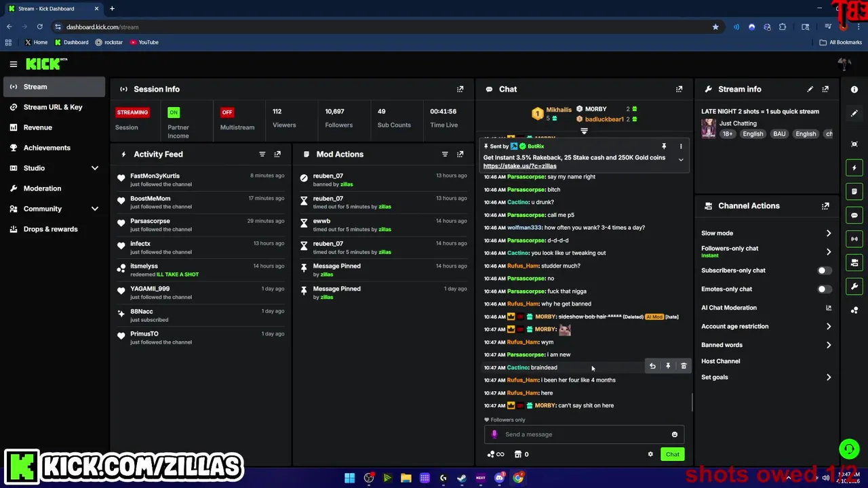Collapse the pinned message chevron
The image size is (868, 488).
681,160
